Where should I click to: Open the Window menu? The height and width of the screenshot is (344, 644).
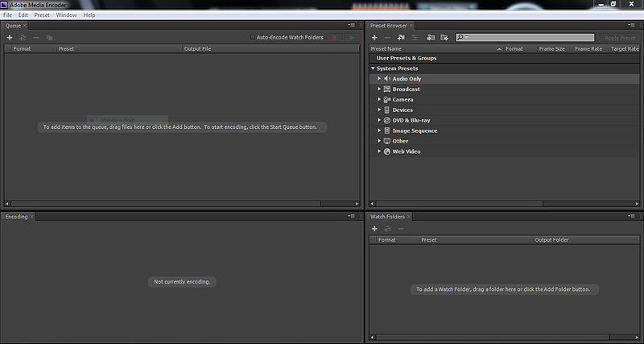(x=67, y=15)
